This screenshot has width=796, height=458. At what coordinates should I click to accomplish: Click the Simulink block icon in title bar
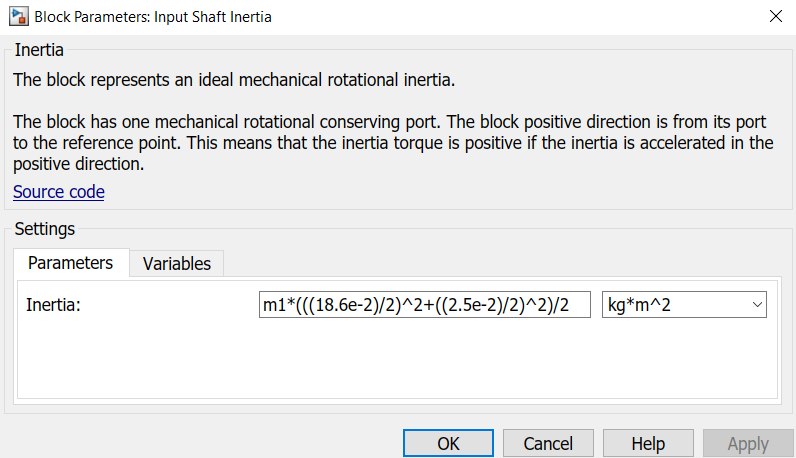point(18,16)
